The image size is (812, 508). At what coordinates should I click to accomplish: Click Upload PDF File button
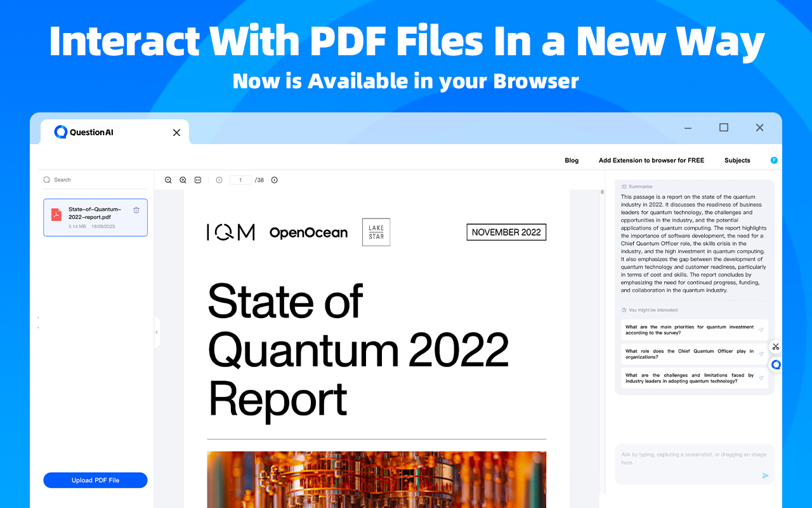tap(95, 480)
